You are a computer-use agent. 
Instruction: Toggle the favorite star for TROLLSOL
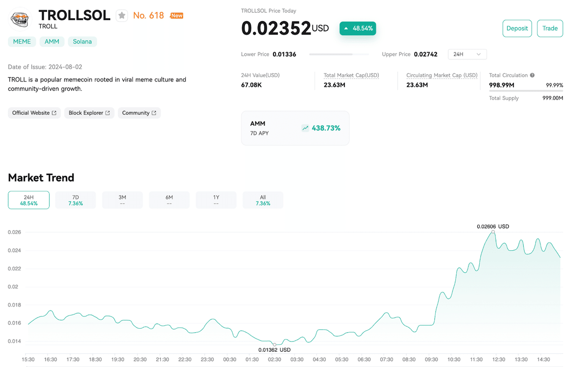(x=121, y=15)
